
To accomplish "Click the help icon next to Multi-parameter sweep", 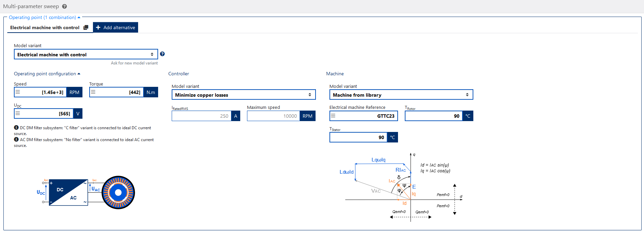I will pyautogui.click(x=64, y=6).
